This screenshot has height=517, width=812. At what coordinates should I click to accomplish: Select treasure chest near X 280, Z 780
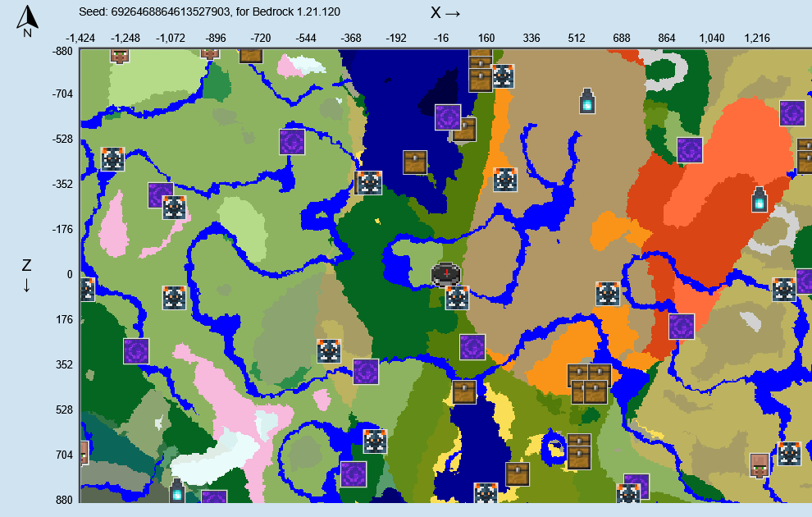click(x=518, y=474)
